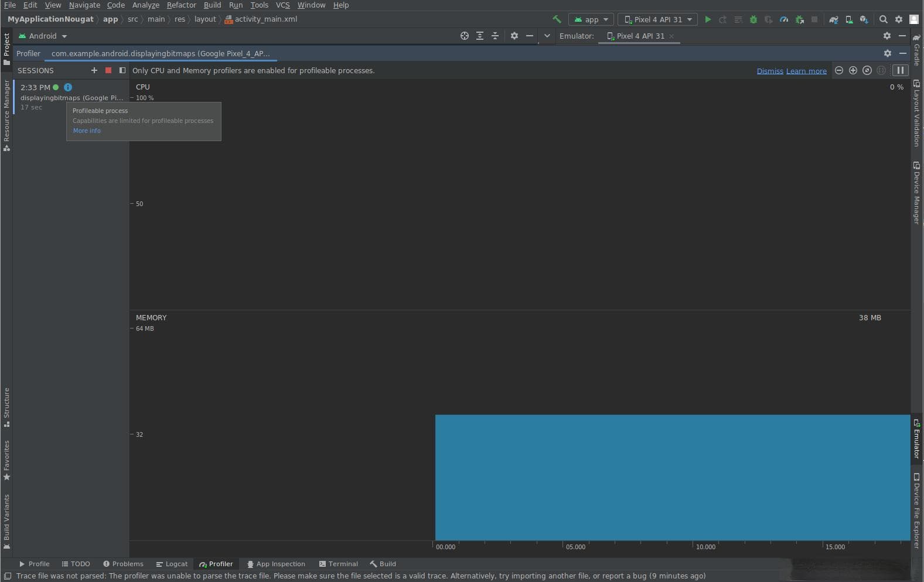The height and width of the screenshot is (582, 924).
Task: Click the Expand All icon in Project panel
Action: pos(480,36)
